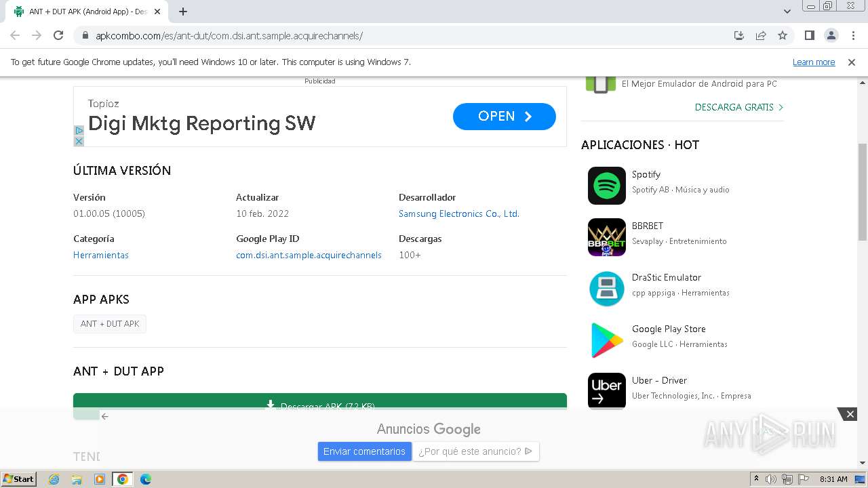This screenshot has width=868, height=488.
Task: Open Windows Start menu
Action: [x=19, y=479]
